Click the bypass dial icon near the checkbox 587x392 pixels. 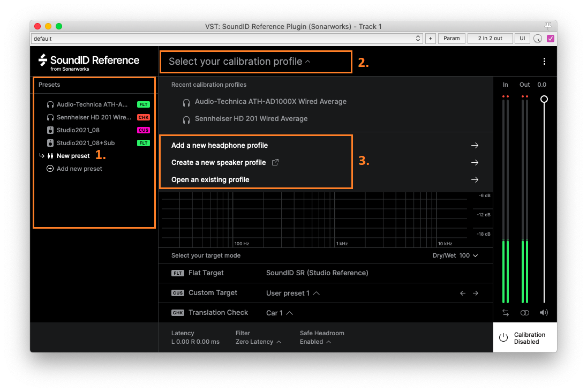tap(538, 38)
